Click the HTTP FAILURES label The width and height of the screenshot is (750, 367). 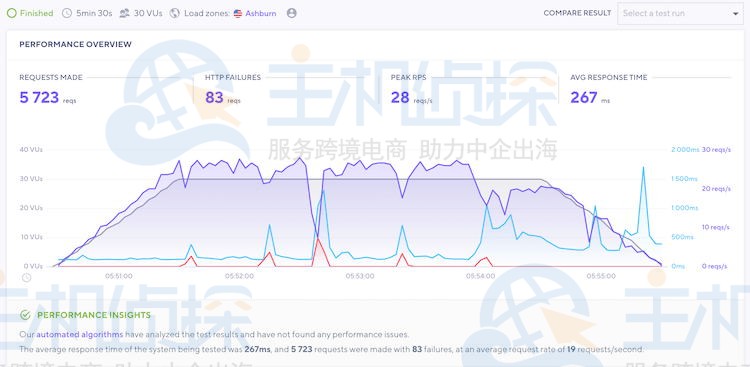coord(233,78)
